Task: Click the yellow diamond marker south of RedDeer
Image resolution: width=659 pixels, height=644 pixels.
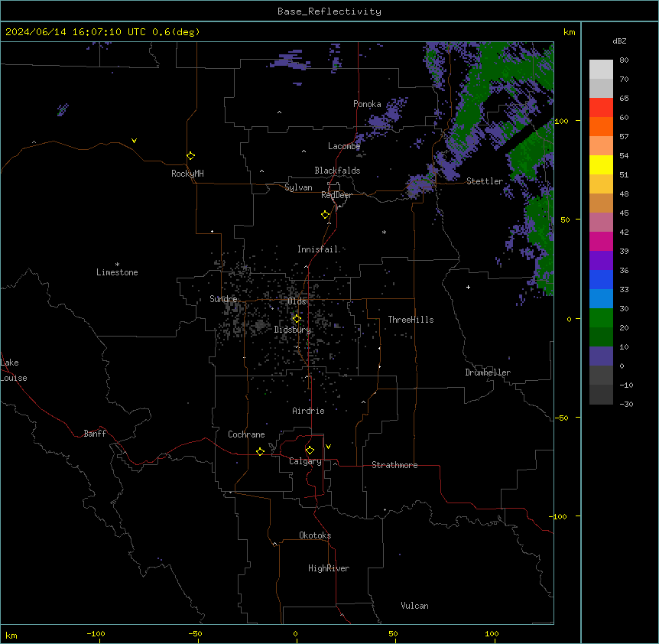Action: [x=326, y=215]
